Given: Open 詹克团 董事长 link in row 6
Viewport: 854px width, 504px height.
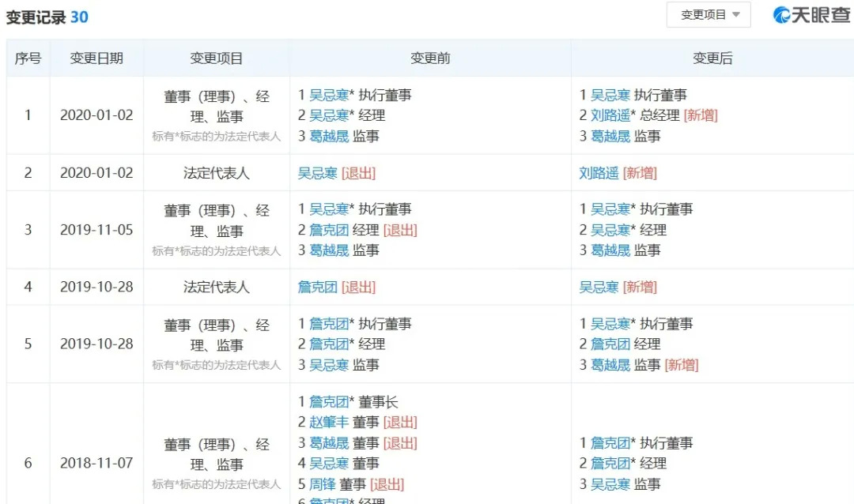Looking at the screenshot, I should coord(329,402).
